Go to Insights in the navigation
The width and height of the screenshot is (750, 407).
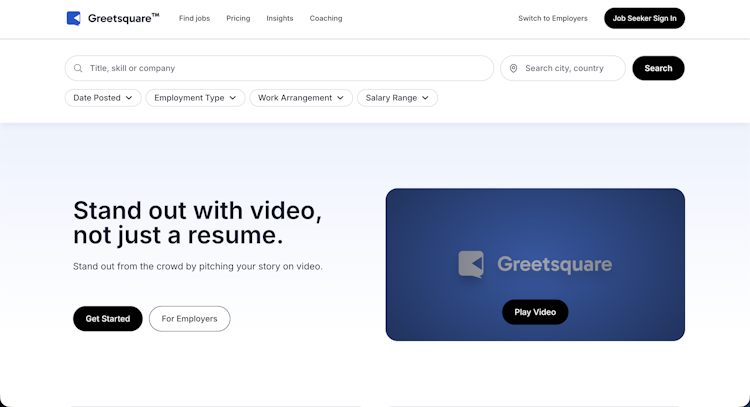pos(280,18)
